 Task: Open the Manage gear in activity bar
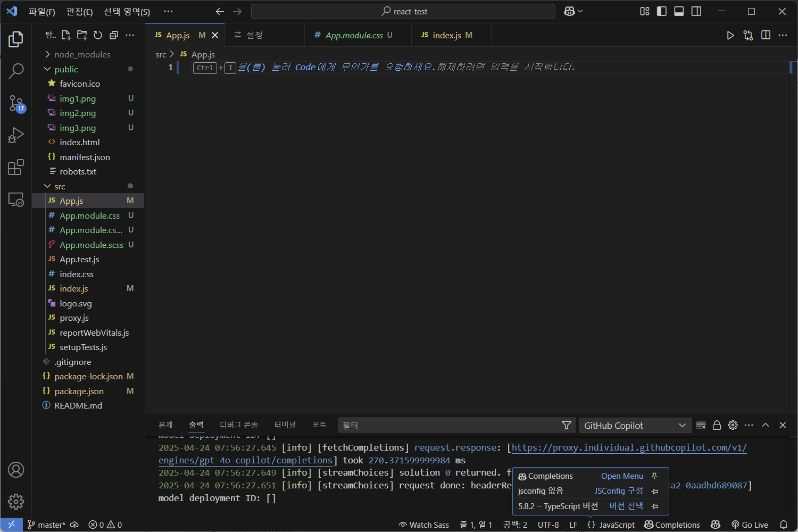(x=16, y=502)
